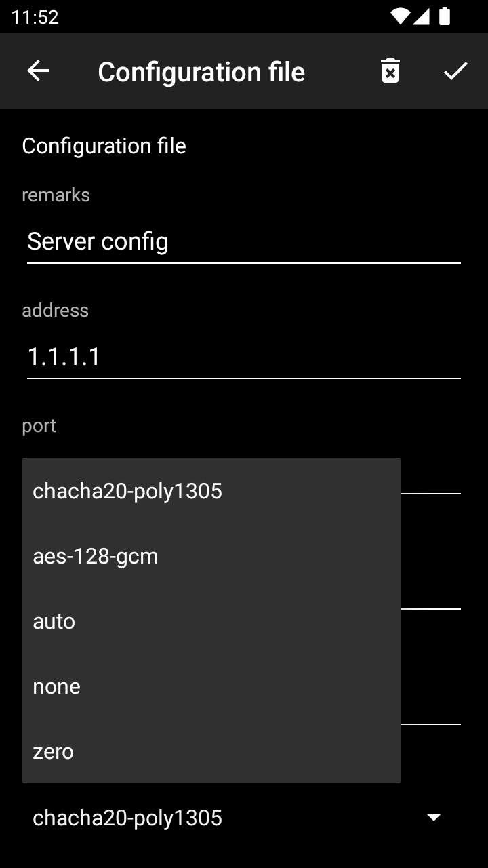Tap the cellular signal status icon
The width and height of the screenshot is (488, 868).
(422, 16)
